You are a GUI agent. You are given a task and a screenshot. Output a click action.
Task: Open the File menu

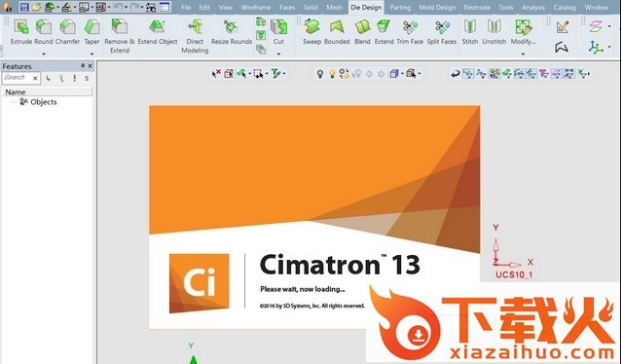(x=186, y=7)
